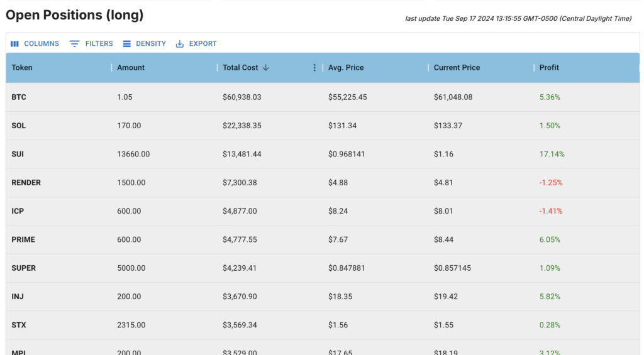The width and height of the screenshot is (644, 355).
Task: Click the avg price $131.34 cell
Action: 375,126
